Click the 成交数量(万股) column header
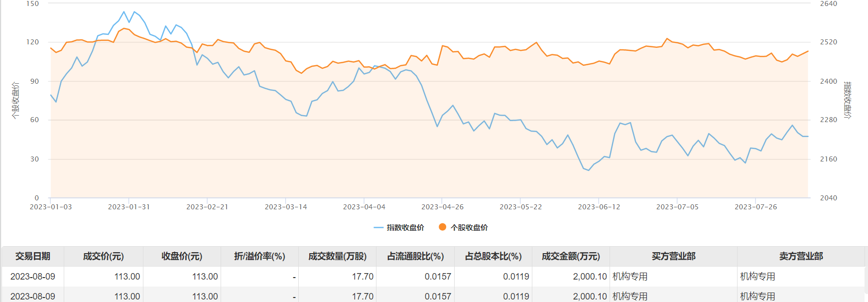 [338, 256]
